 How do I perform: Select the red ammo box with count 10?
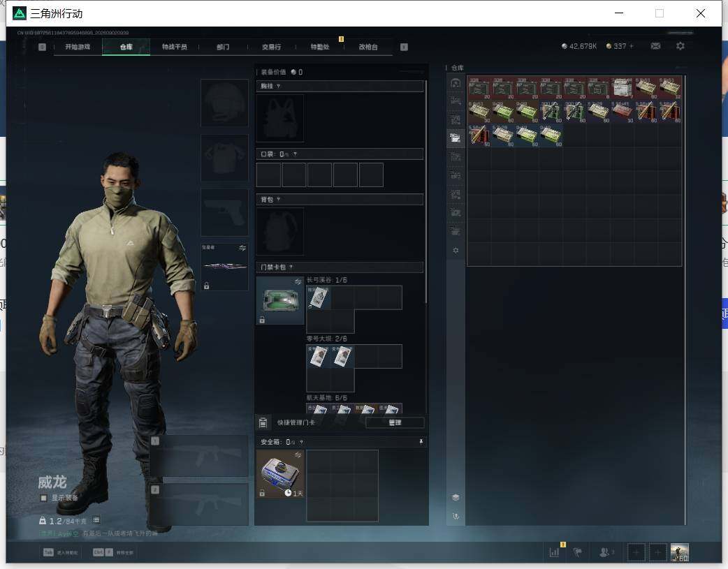point(622,112)
